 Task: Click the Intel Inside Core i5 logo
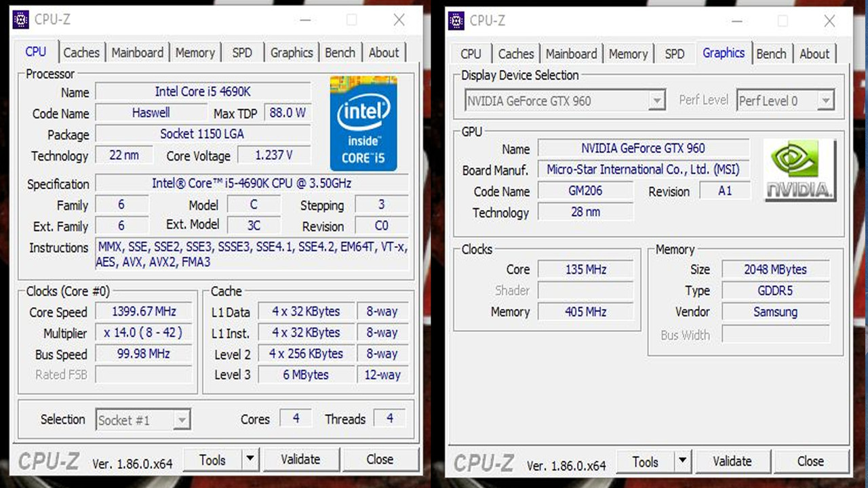pyautogui.click(x=363, y=123)
